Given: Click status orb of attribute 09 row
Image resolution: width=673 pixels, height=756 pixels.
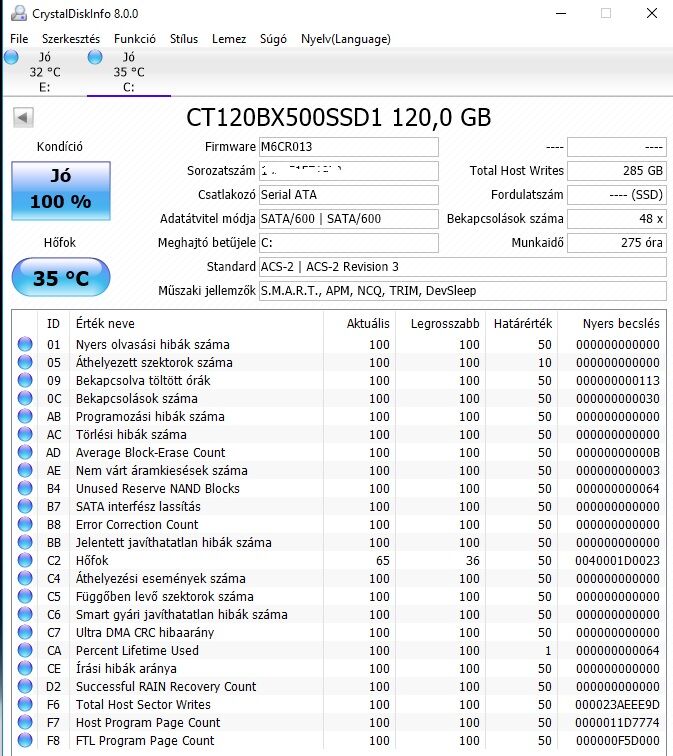Looking at the screenshot, I should (x=25, y=380).
